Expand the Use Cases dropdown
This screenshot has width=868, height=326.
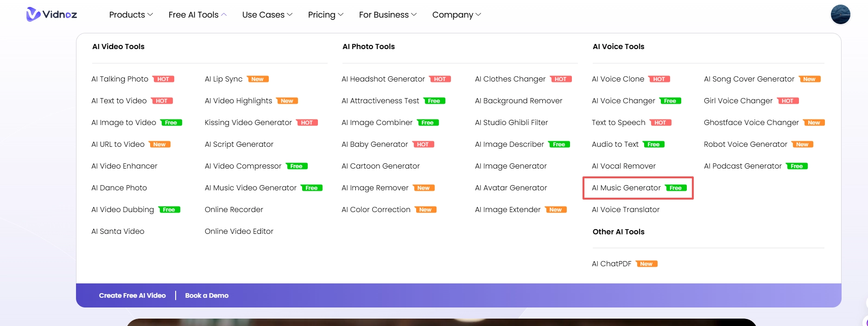click(x=267, y=15)
